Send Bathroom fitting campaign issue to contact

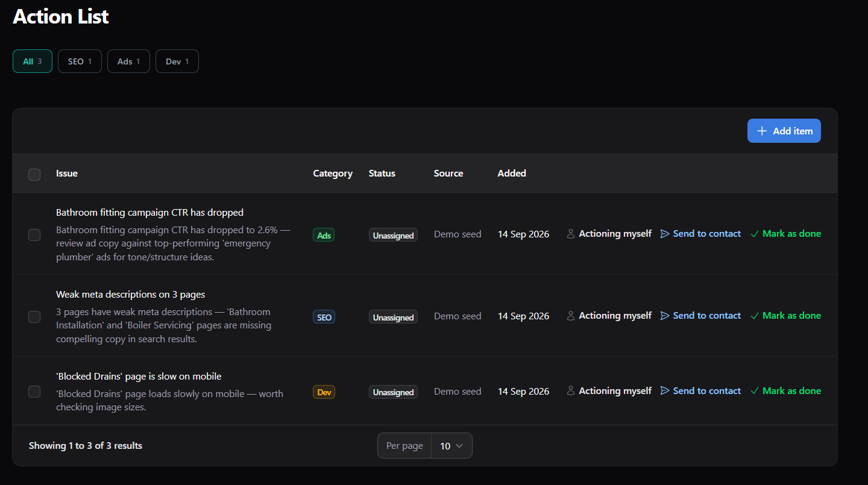(701, 234)
